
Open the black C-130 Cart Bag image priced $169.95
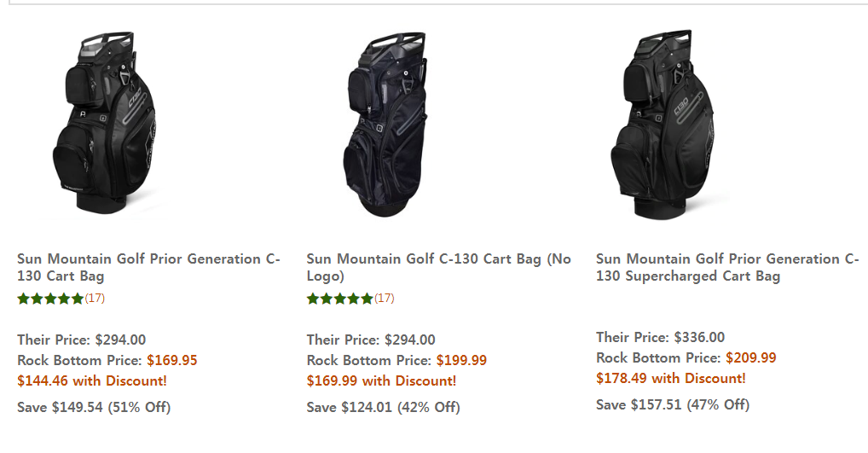[x=107, y=125]
